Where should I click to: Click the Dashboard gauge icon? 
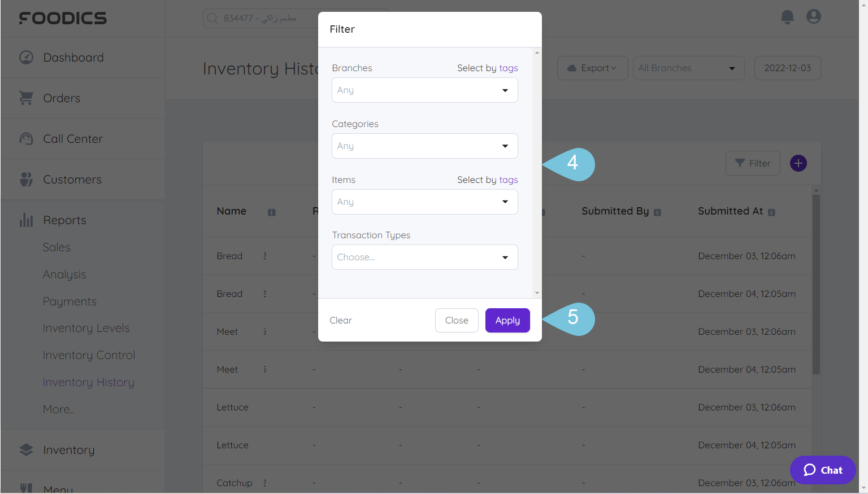coord(26,58)
